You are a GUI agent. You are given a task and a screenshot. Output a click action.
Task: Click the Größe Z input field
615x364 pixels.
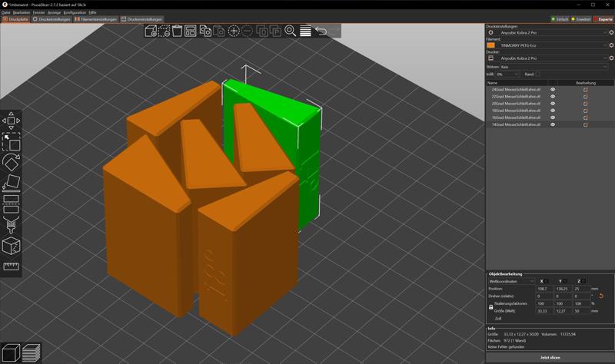582,311
